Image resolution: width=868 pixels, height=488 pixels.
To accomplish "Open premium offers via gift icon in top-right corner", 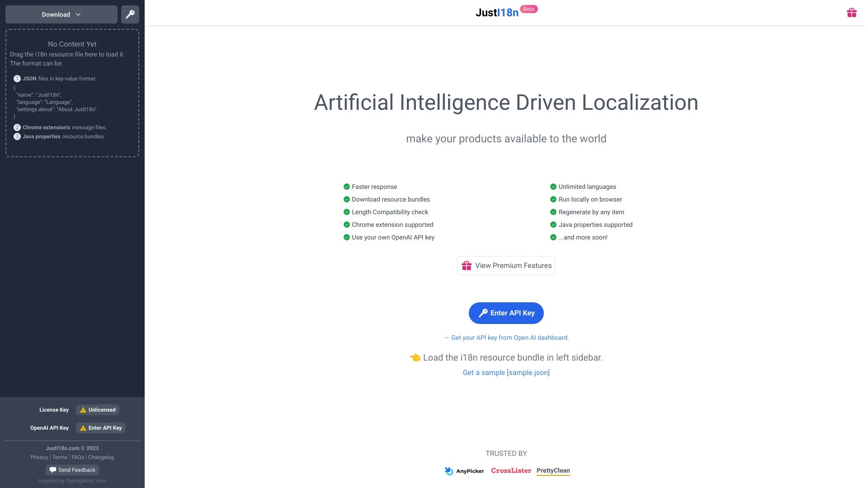I will pyautogui.click(x=852, y=13).
